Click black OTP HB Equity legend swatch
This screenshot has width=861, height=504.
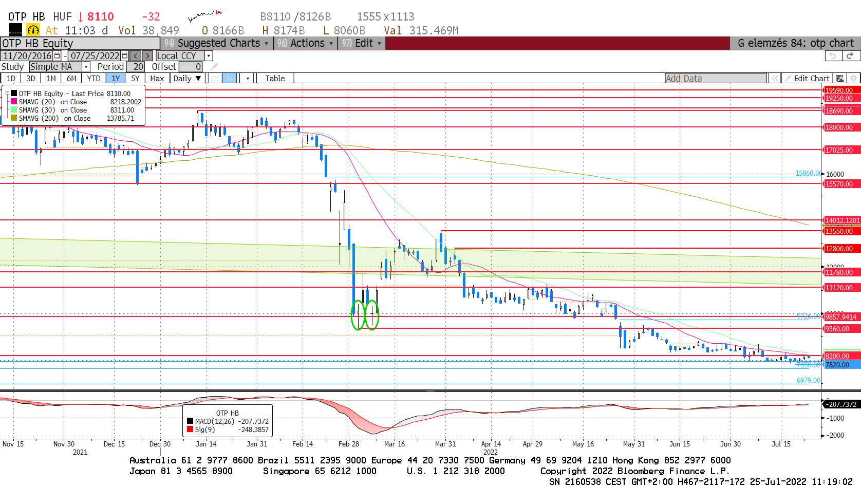(14, 94)
